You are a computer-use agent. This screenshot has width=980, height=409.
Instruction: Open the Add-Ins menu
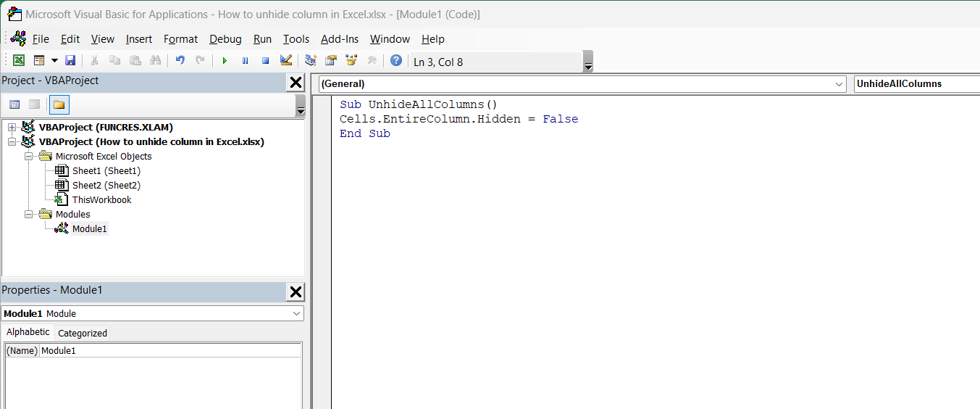tap(340, 39)
